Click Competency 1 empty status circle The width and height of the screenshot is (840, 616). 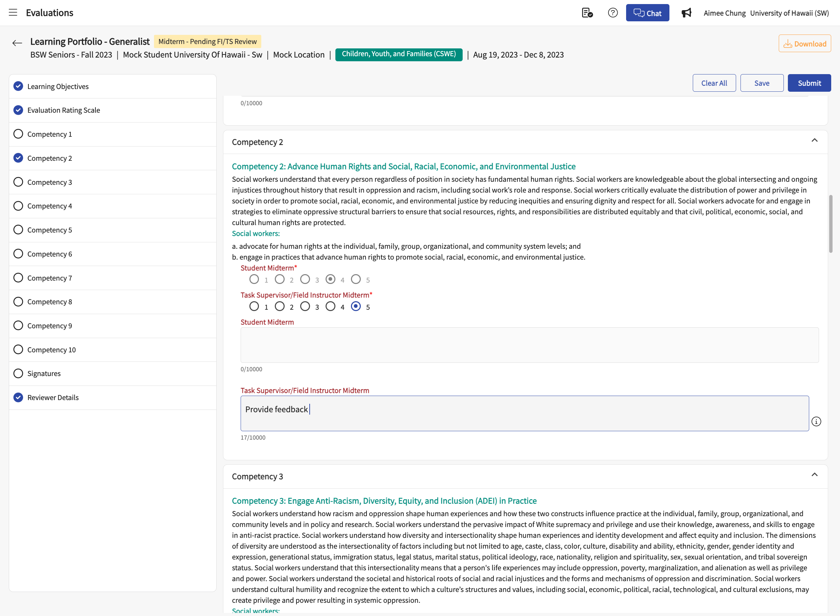(18, 134)
